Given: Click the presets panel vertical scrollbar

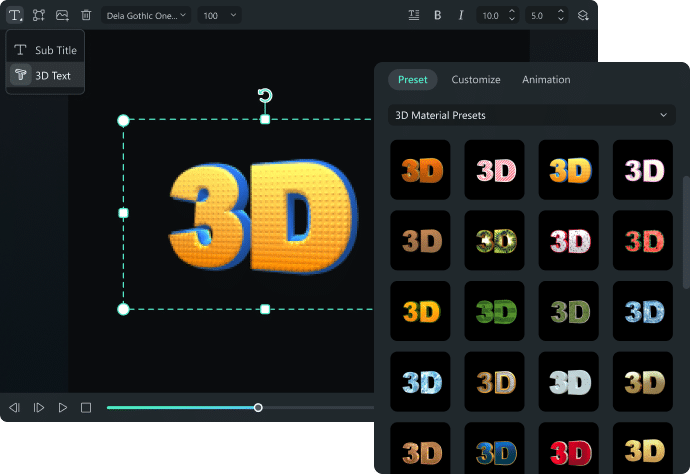Looking at the screenshot, I should tap(686, 232).
